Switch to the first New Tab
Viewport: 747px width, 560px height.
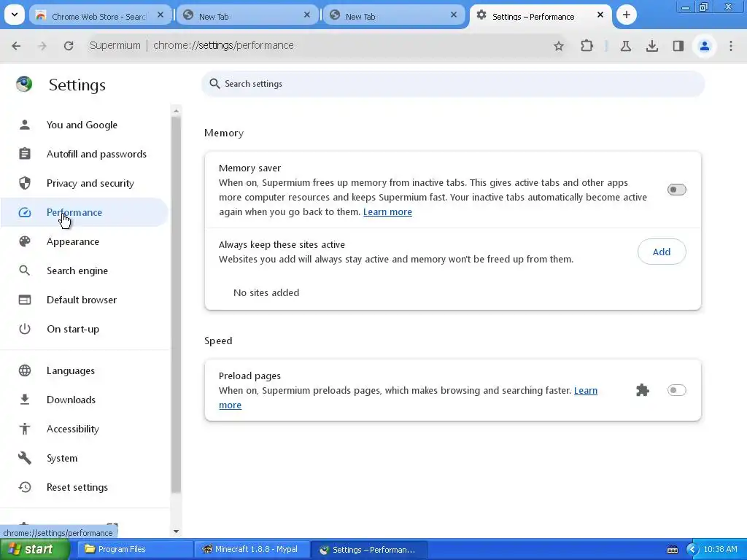248,16
